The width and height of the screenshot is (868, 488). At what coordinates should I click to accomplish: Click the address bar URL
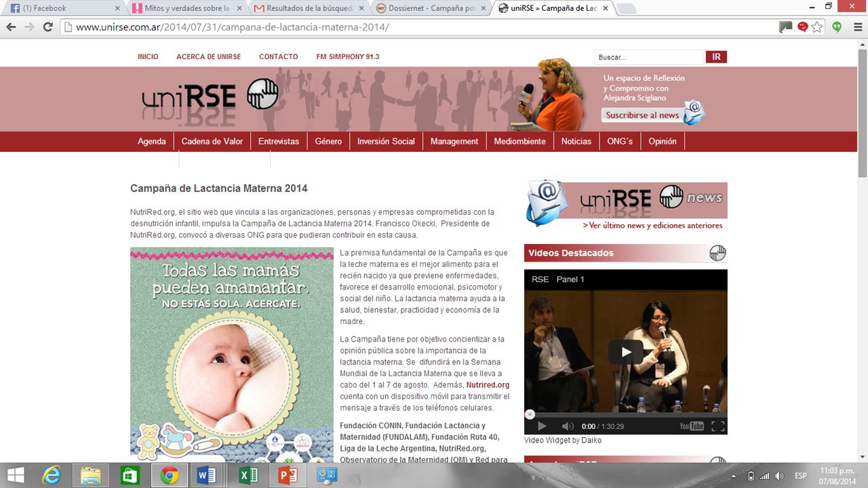(x=233, y=27)
